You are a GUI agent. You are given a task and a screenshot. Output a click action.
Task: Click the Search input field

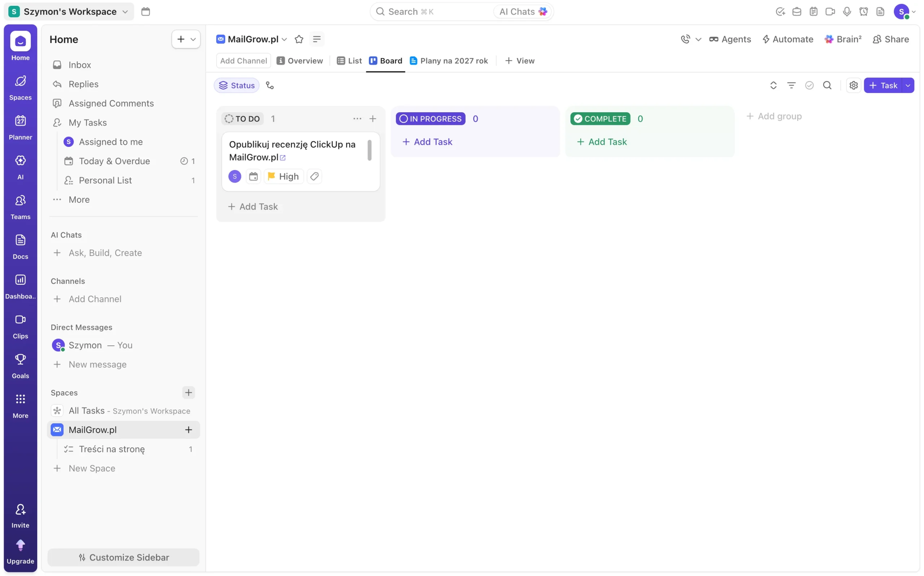pos(432,12)
